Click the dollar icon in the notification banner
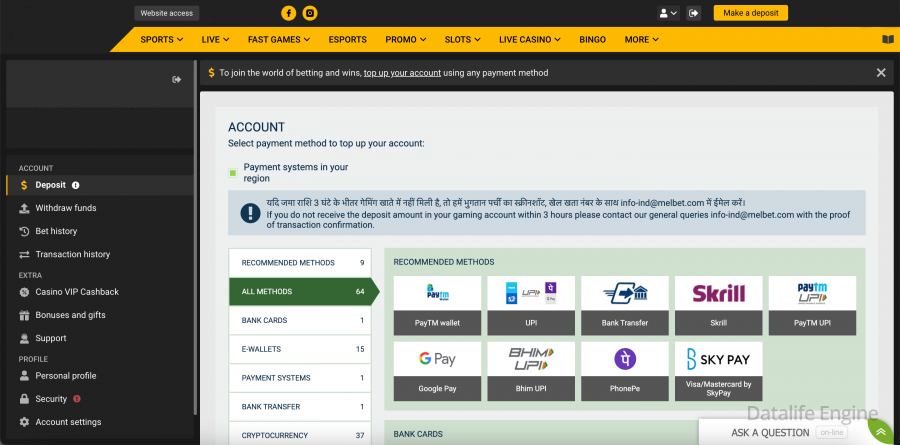900x445 pixels. (211, 73)
